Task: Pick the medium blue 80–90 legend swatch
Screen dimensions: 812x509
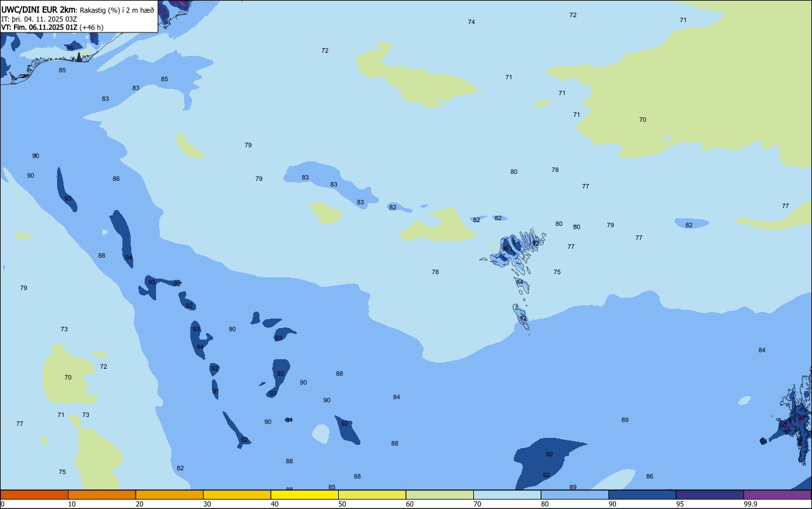Action: (x=575, y=494)
